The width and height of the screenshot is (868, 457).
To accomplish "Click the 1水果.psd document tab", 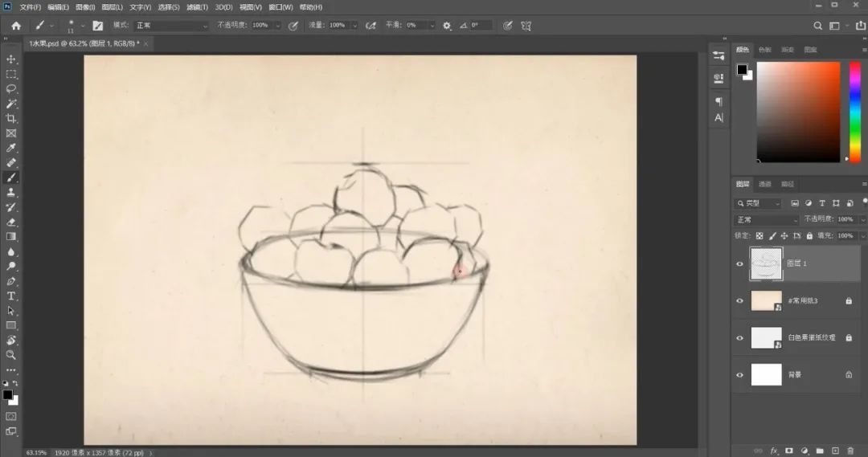I will coord(84,43).
